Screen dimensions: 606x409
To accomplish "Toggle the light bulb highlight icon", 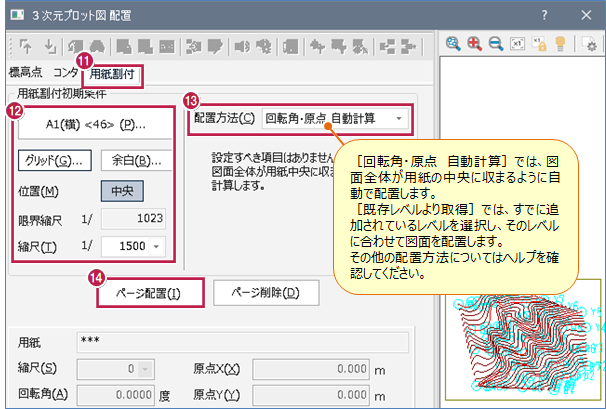I will point(559,45).
